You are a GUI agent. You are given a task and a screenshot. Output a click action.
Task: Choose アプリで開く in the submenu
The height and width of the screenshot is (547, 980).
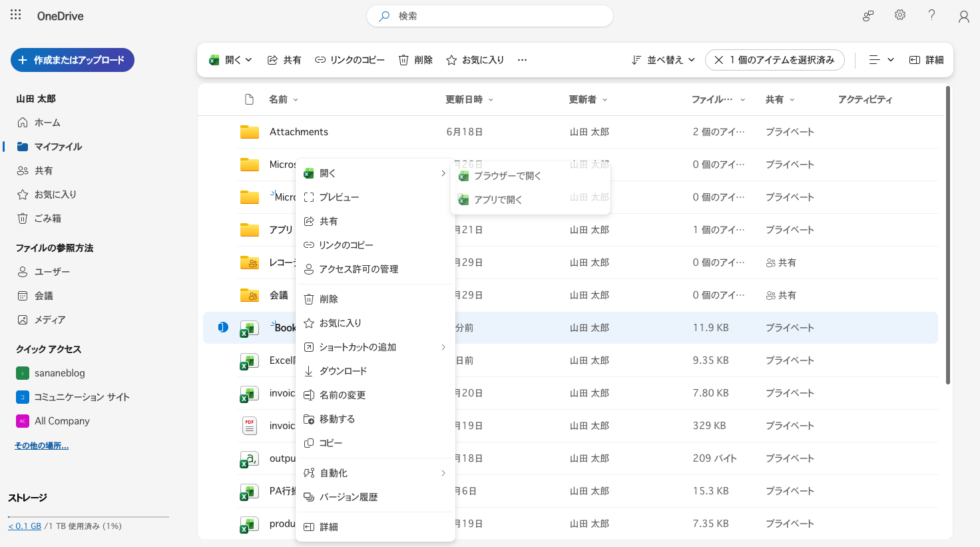530,200
